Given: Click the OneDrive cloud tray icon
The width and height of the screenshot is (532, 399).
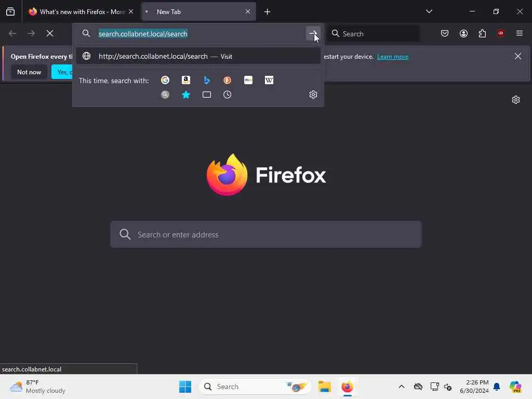Looking at the screenshot, I should pyautogui.click(x=418, y=387).
